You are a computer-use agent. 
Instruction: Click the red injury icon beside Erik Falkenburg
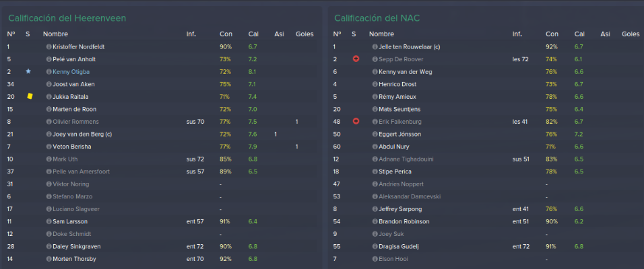[356, 122]
